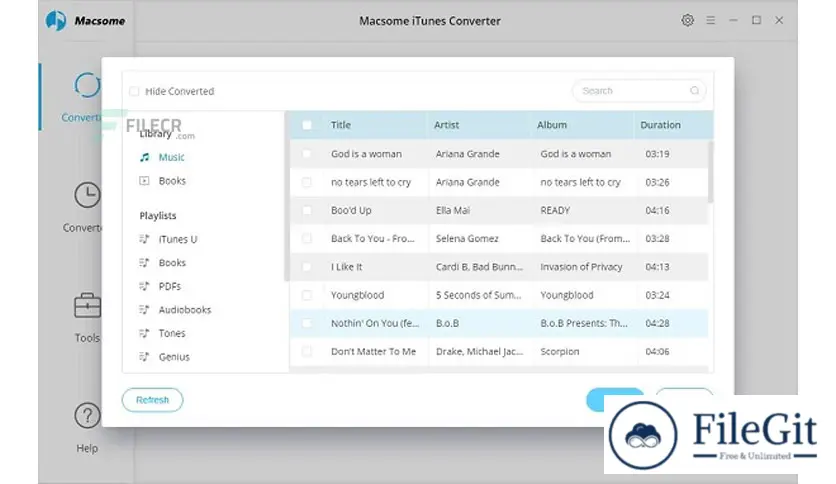836x484 pixels.
Task: Open the iTunes U playlist
Action: [x=178, y=239]
